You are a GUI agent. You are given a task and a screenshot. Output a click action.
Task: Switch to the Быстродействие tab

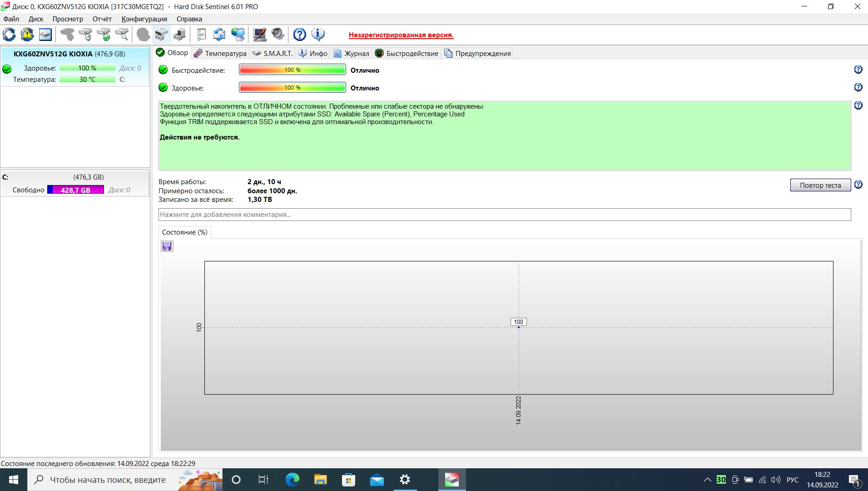407,53
